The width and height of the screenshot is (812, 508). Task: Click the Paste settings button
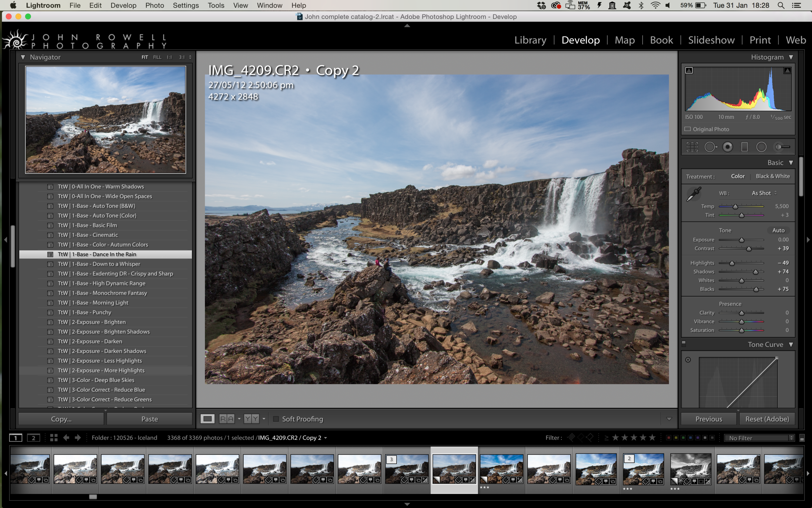(x=149, y=419)
